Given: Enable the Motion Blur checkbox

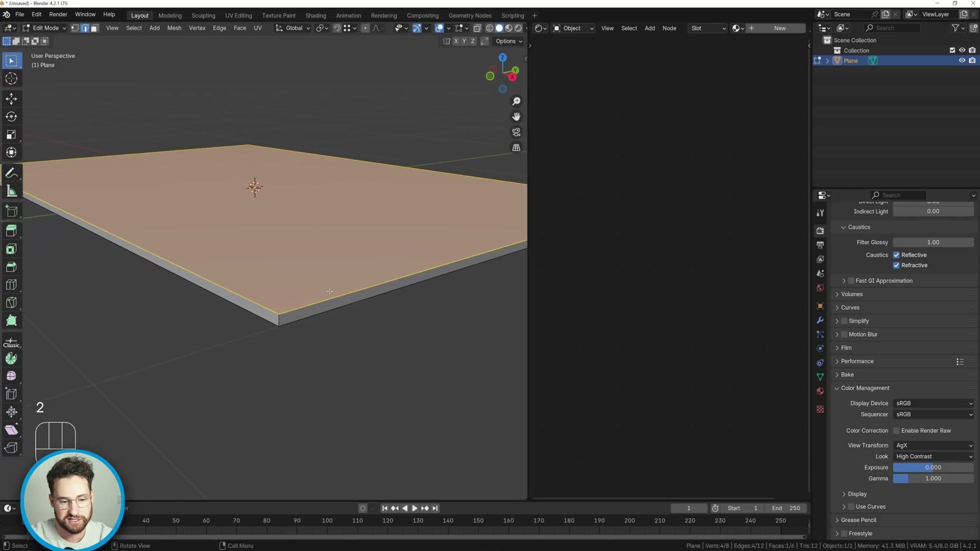Looking at the screenshot, I should click(x=844, y=334).
